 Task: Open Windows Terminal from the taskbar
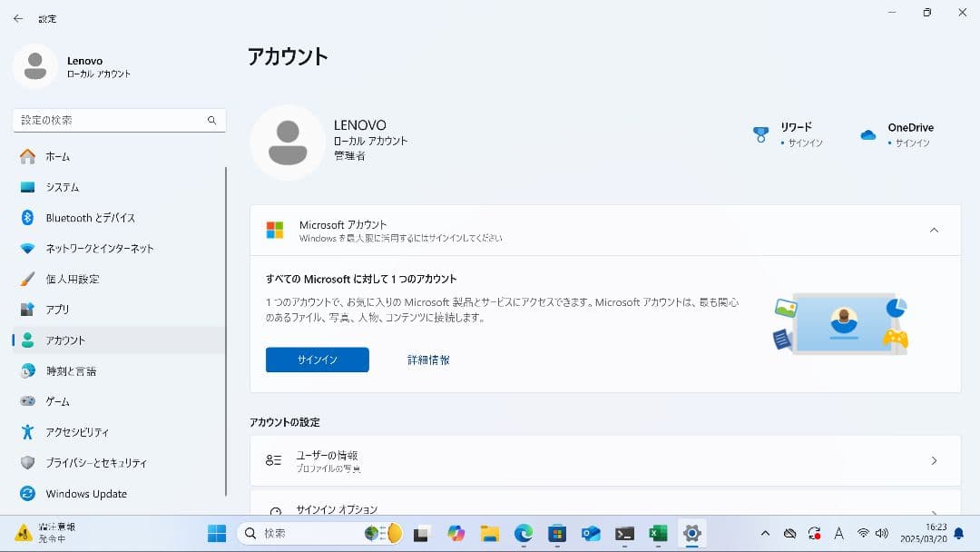[623, 533]
